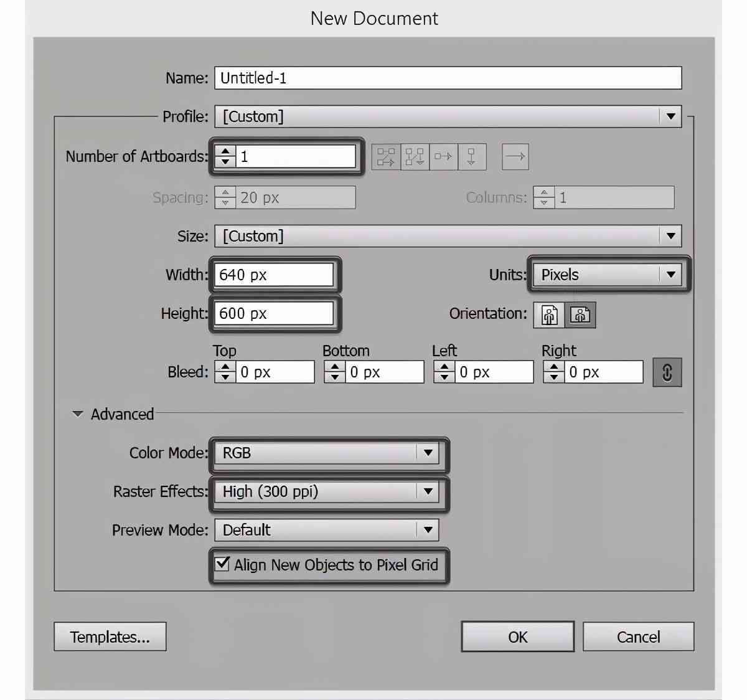The width and height of the screenshot is (747, 700).
Task: Focus the Name field with Untitled-1
Action: 448,78
